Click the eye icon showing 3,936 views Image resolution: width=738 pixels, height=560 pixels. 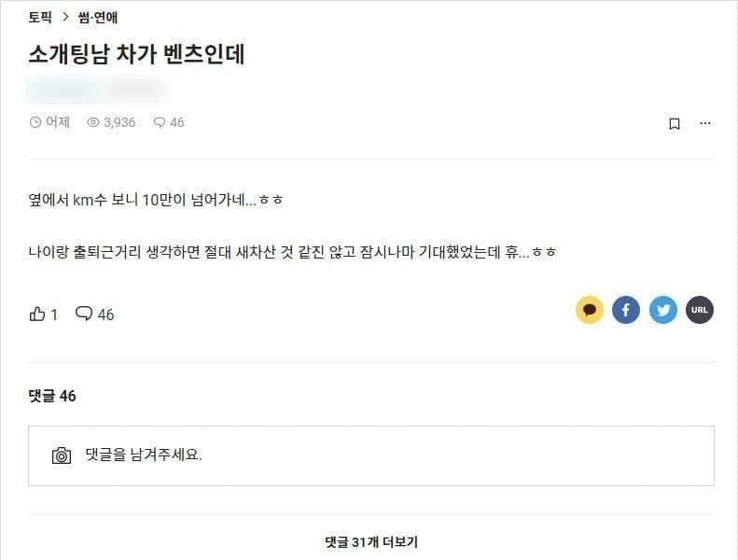[x=92, y=122]
